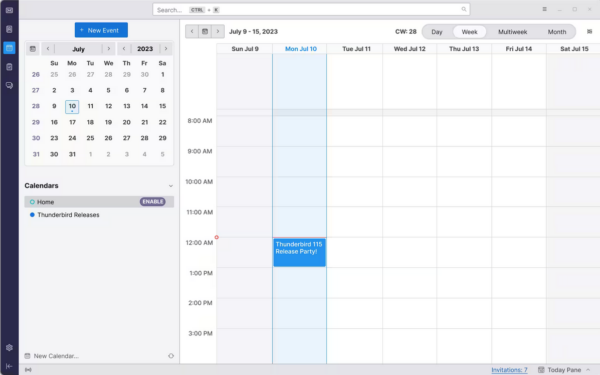This screenshot has height=375, width=600.
Task: Go to next month in mini calendar
Action: pos(109,49)
